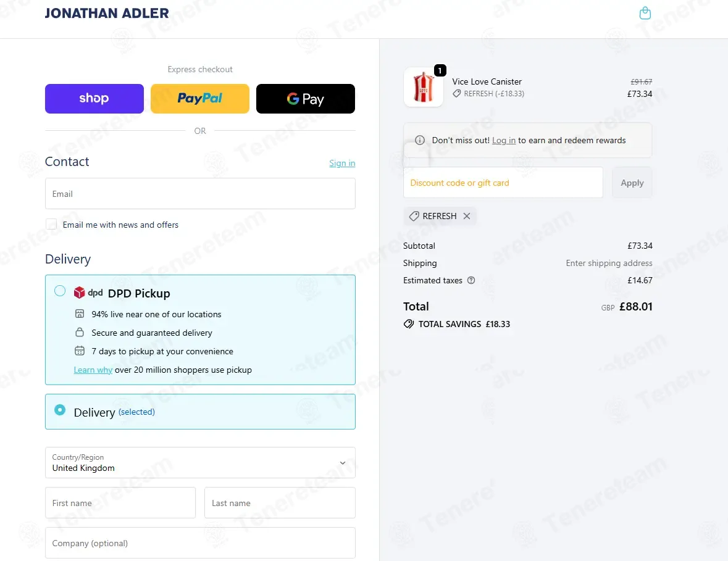Image resolution: width=728 pixels, height=561 pixels.
Task: Pay with PayPal express checkout
Action: [199, 98]
